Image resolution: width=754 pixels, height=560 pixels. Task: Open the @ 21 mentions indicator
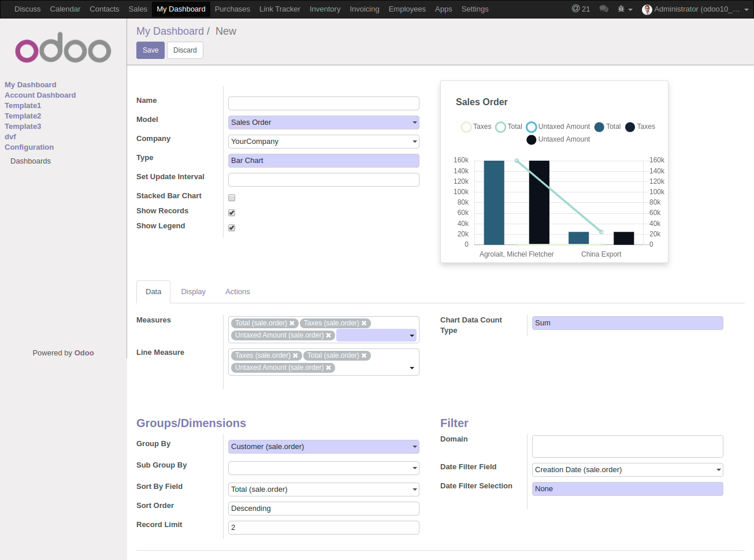(x=581, y=9)
